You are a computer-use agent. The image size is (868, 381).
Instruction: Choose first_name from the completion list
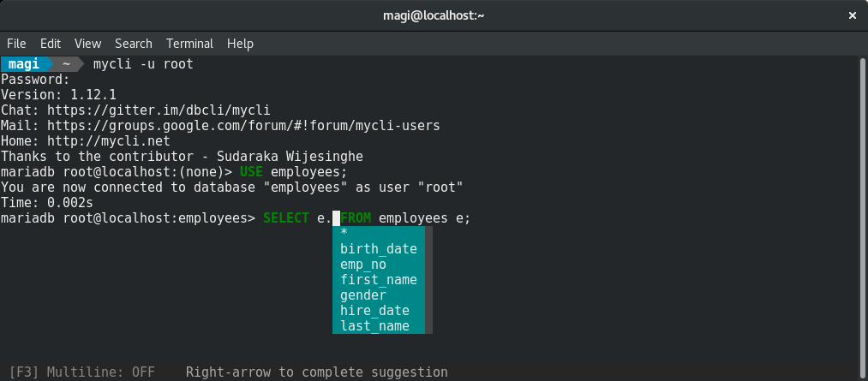click(x=379, y=280)
